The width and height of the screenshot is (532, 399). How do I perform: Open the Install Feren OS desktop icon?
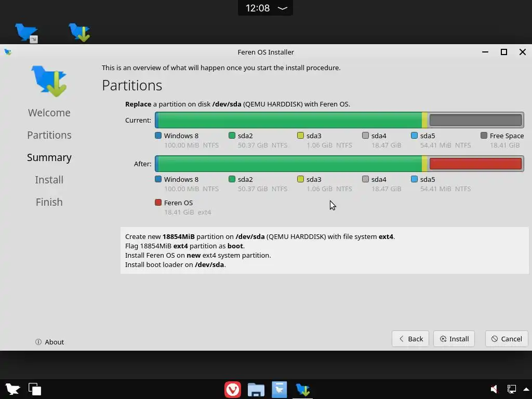79,33
